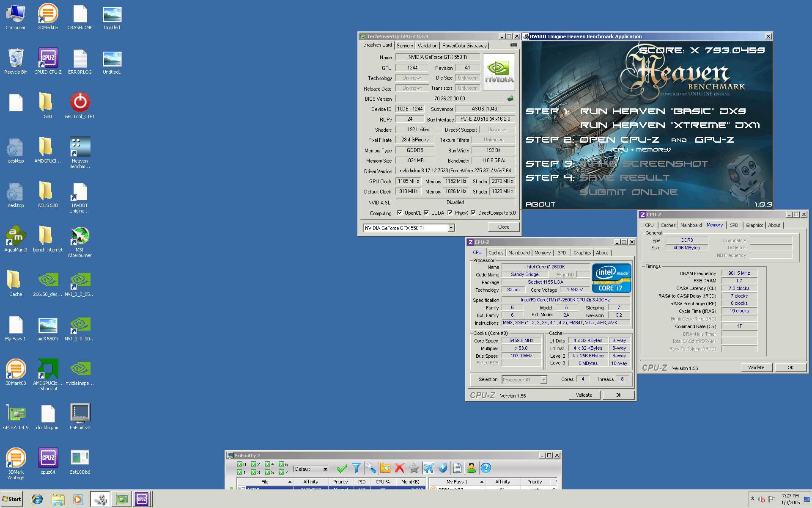Open CPUID CPU-Z desktop shortcut
The image size is (812, 508).
(x=48, y=61)
